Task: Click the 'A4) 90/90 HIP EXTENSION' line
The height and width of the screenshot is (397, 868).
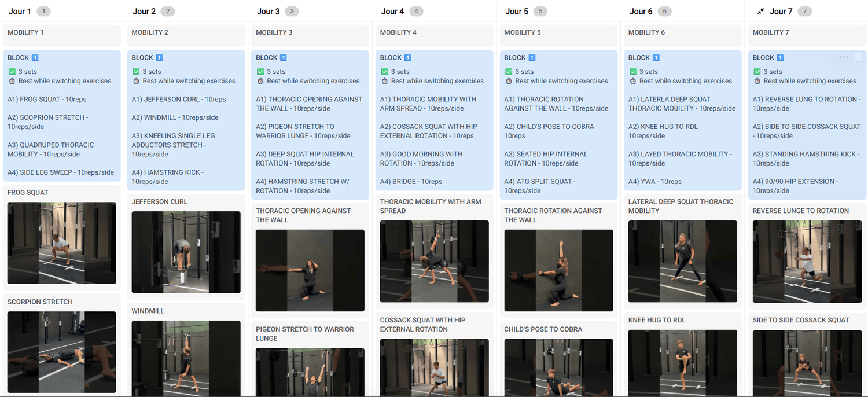Action: pyautogui.click(x=795, y=186)
